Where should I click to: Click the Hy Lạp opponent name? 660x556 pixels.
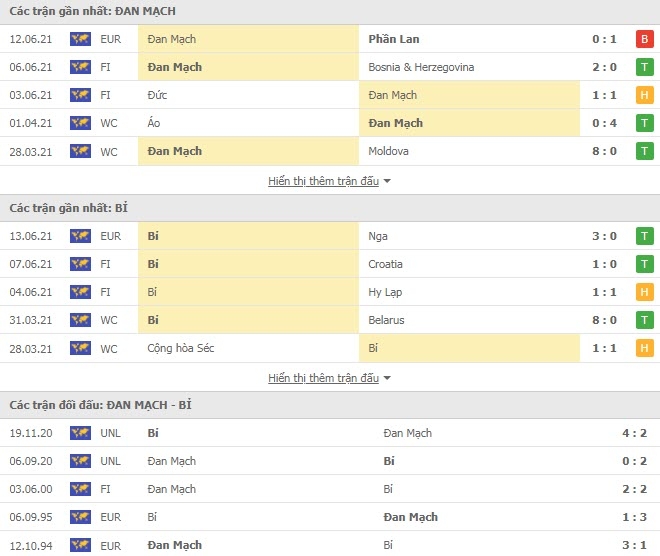[385, 292]
